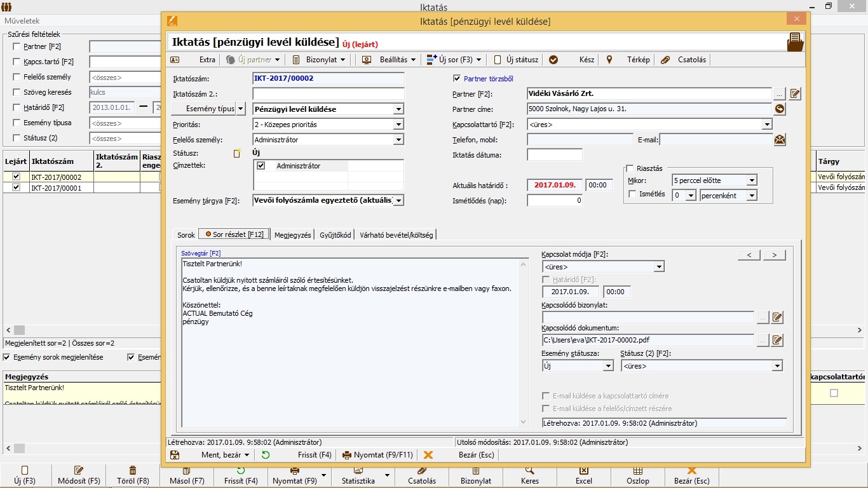Screen dimensions: 868x488
Task: Open the Kapcsolat módja dropdown
Action: [x=659, y=267]
